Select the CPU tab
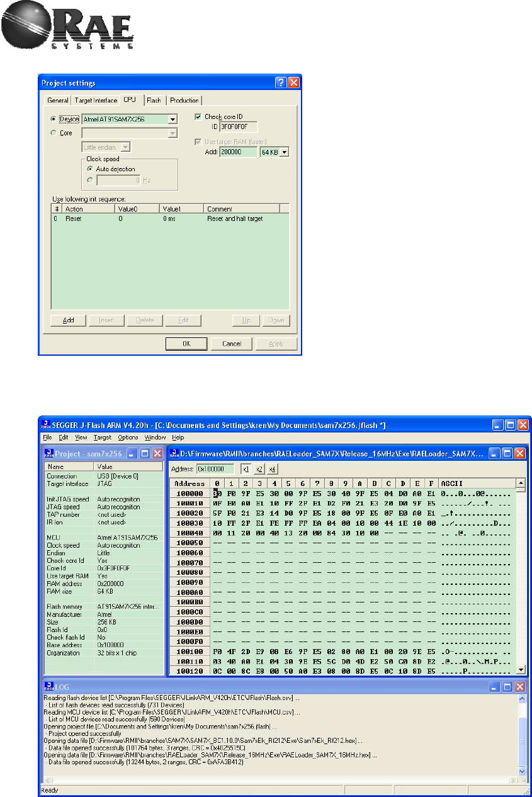 130,99
